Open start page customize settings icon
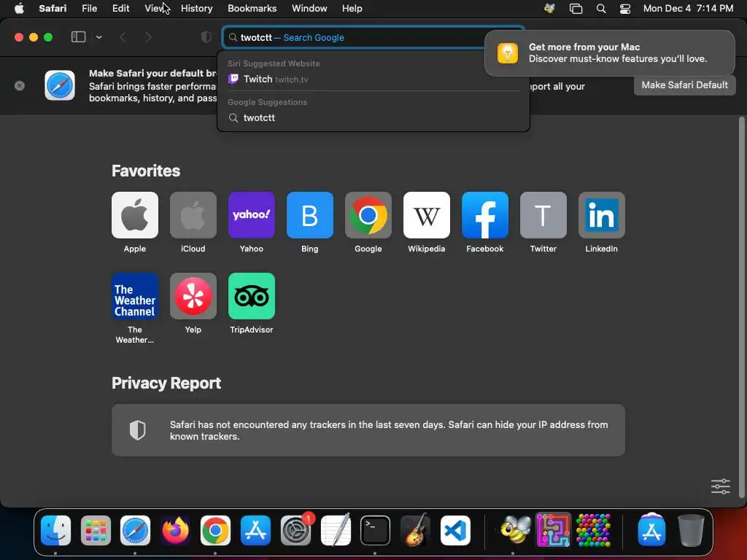747x560 pixels. [x=720, y=486]
